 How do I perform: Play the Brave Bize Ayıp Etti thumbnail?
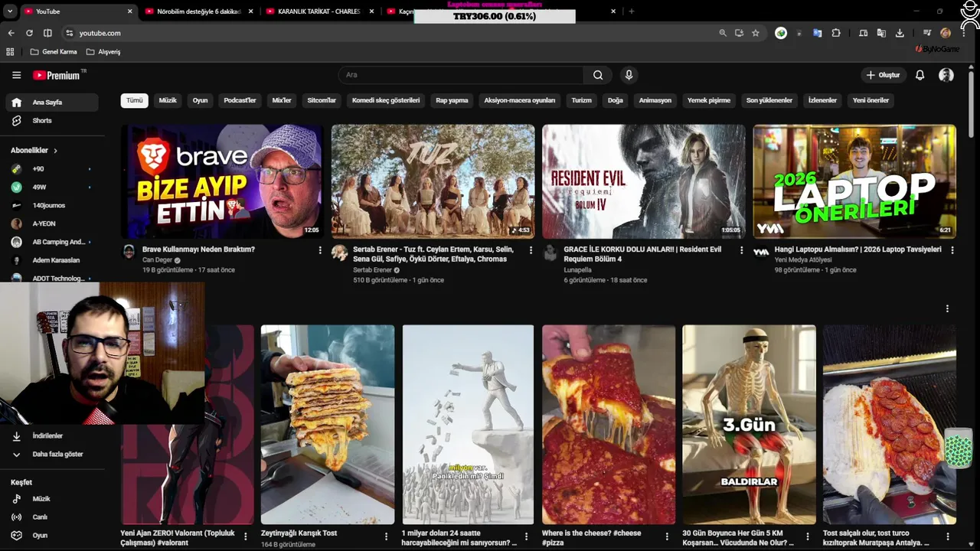tap(222, 182)
